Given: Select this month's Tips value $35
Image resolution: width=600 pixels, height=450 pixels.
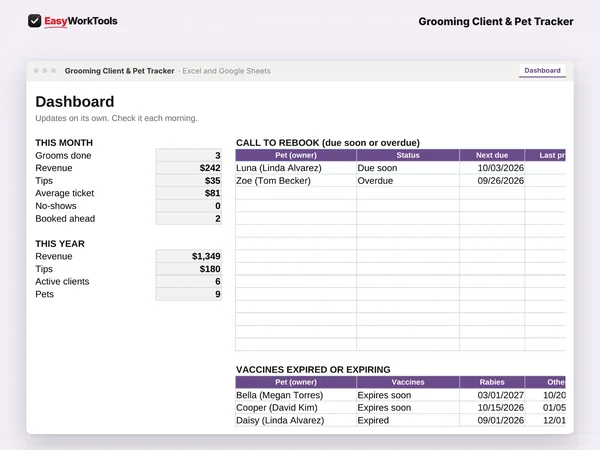Looking at the screenshot, I should coord(189,181).
